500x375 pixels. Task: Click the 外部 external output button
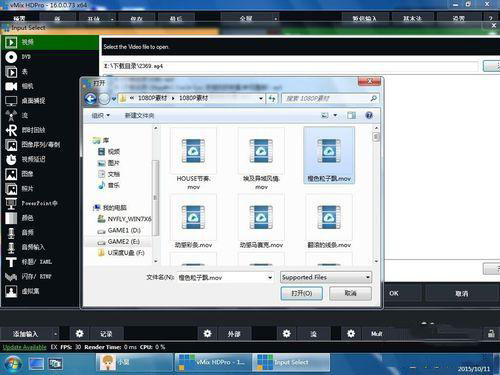(x=234, y=334)
